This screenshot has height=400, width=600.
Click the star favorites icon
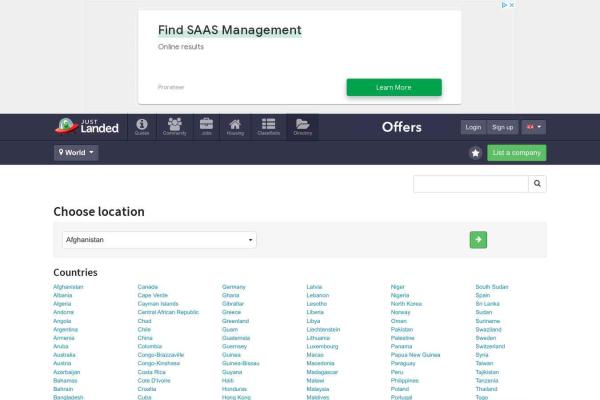(475, 153)
